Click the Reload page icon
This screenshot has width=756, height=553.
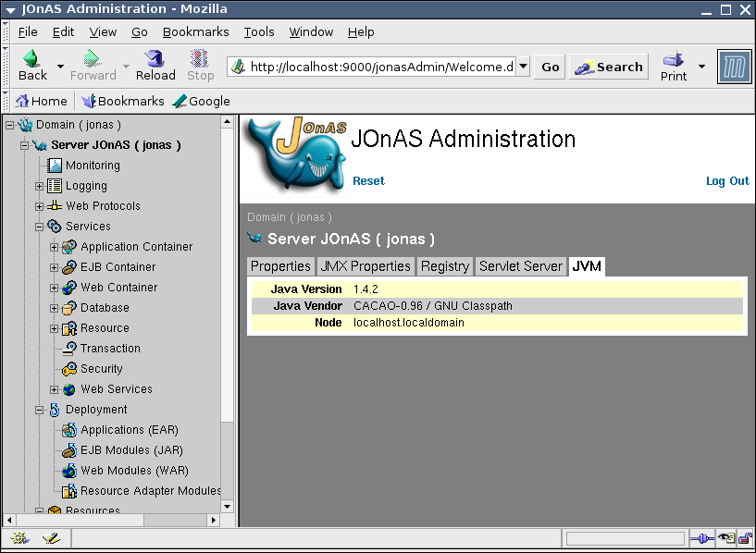(155, 58)
